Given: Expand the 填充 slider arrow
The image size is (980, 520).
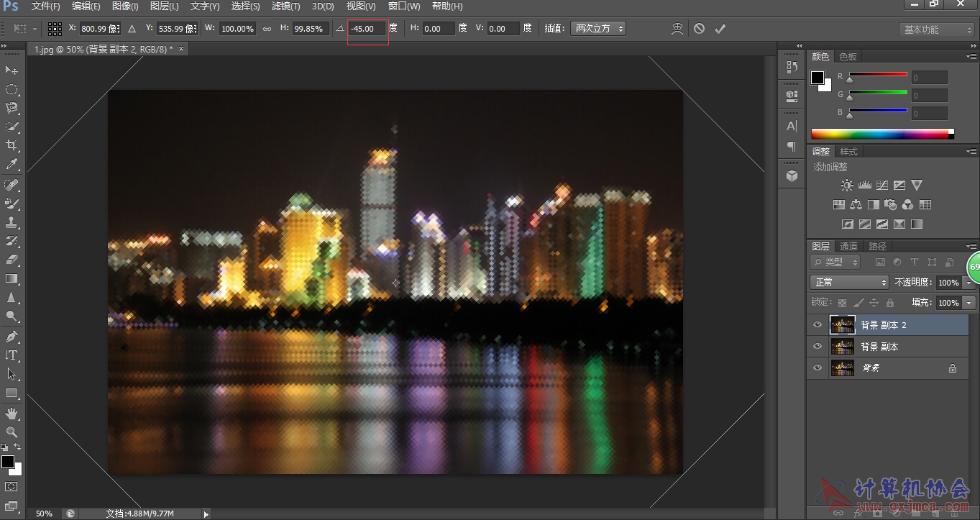Looking at the screenshot, I should click(968, 303).
